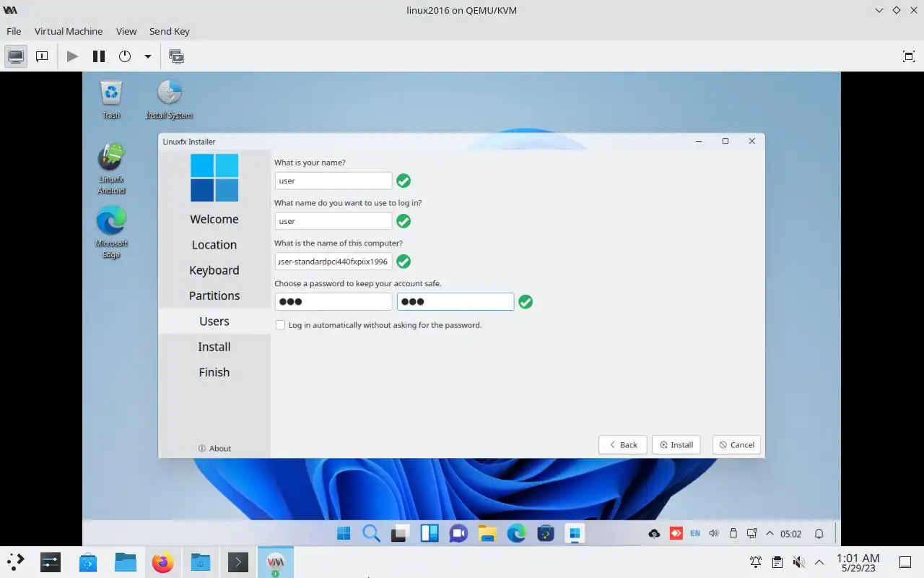
Task: Open the guest Start menu icon
Action: 344,533
